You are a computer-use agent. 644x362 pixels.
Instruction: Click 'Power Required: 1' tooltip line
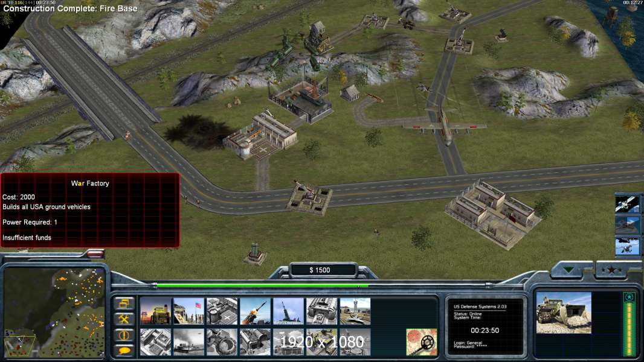[x=30, y=222]
